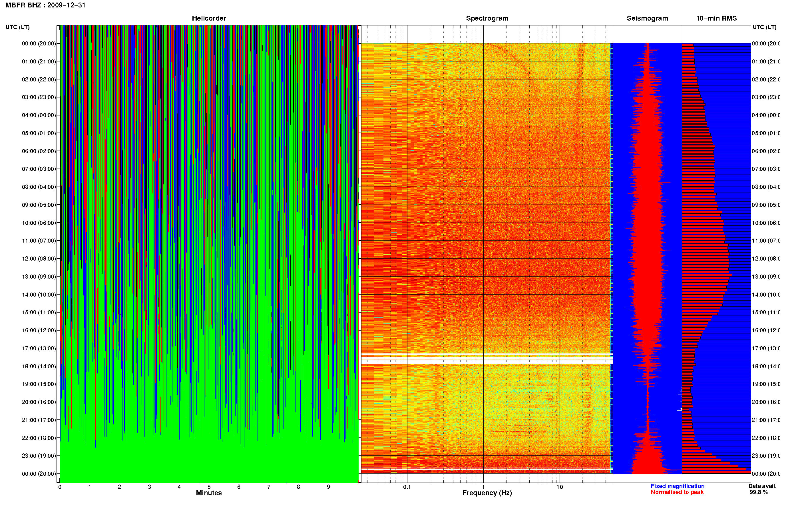Click the '09:00 (05:00)' left time label
812x508 pixels.
(39, 205)
